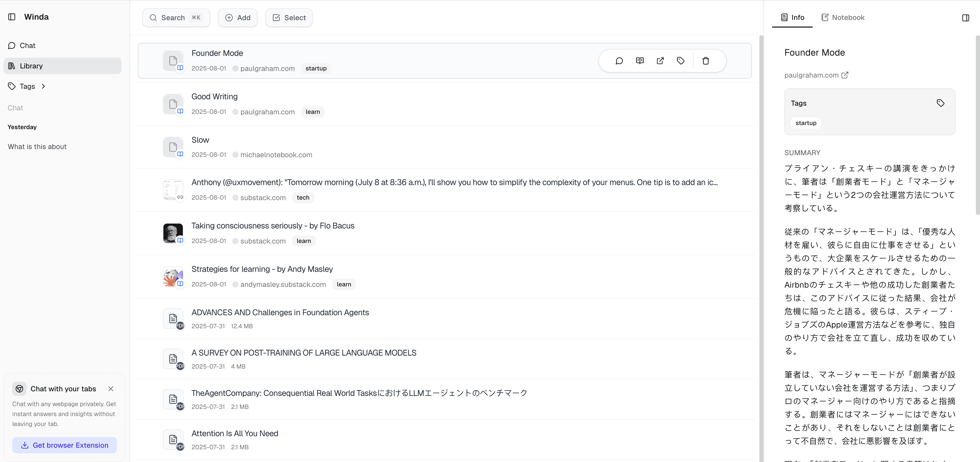The width and height of the screenshot is (980, 462).
Task: Open reader view icon on Founder Mode row
Action: click(x=640, y=60)
